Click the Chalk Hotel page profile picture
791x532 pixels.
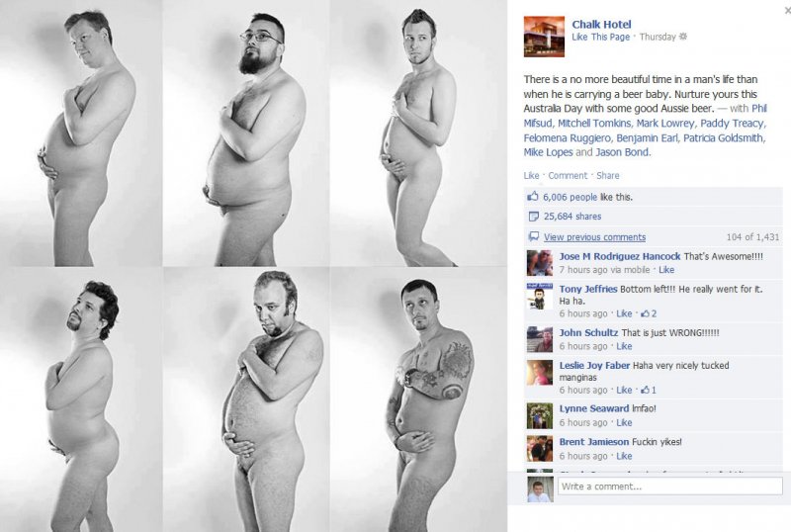[544, 37]
